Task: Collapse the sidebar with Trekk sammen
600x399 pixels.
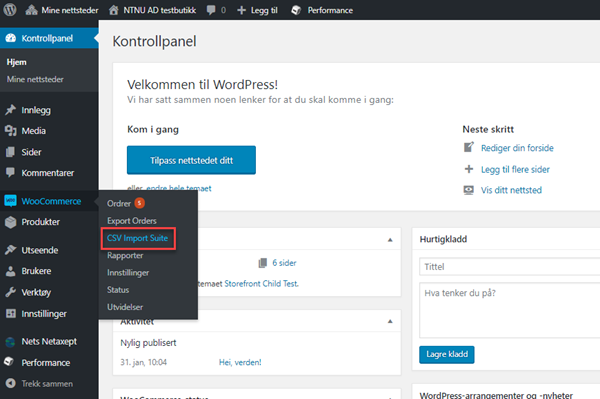Action: 39,383
